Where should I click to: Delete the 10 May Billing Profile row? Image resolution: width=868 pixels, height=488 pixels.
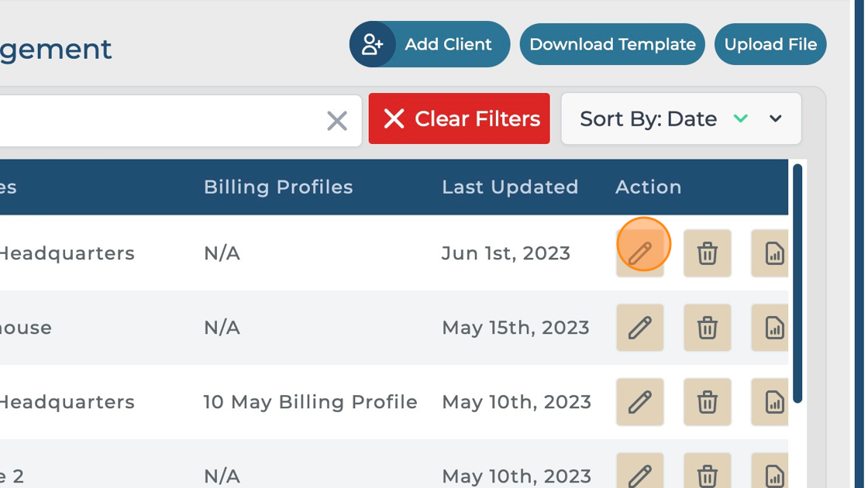(x=707, y=402)
